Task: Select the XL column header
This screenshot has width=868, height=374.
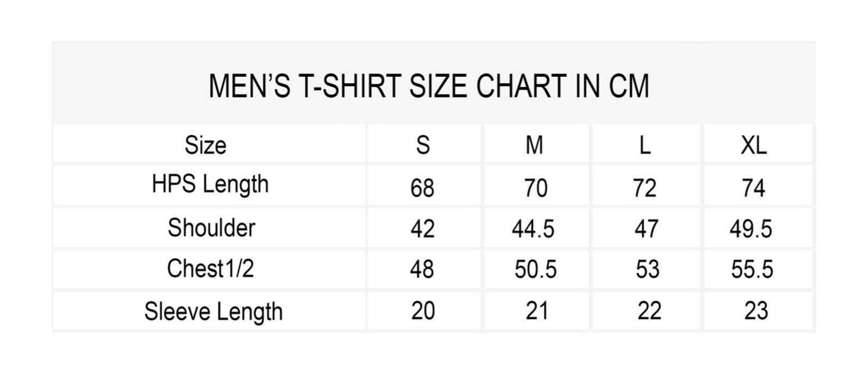Action: [754, 145]
